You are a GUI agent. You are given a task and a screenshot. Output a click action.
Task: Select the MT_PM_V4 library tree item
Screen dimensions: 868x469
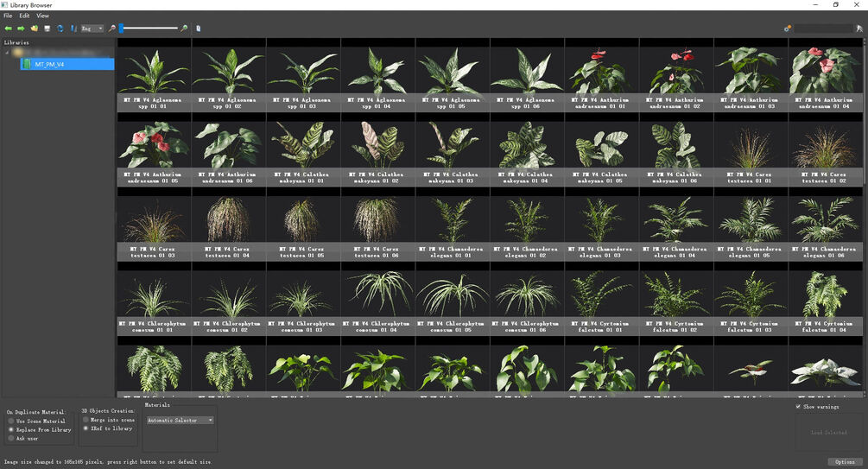click(x=67, y=64)
